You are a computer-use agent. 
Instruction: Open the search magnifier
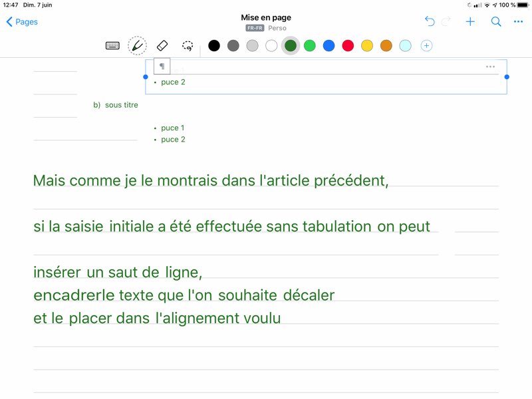[496, 22]
